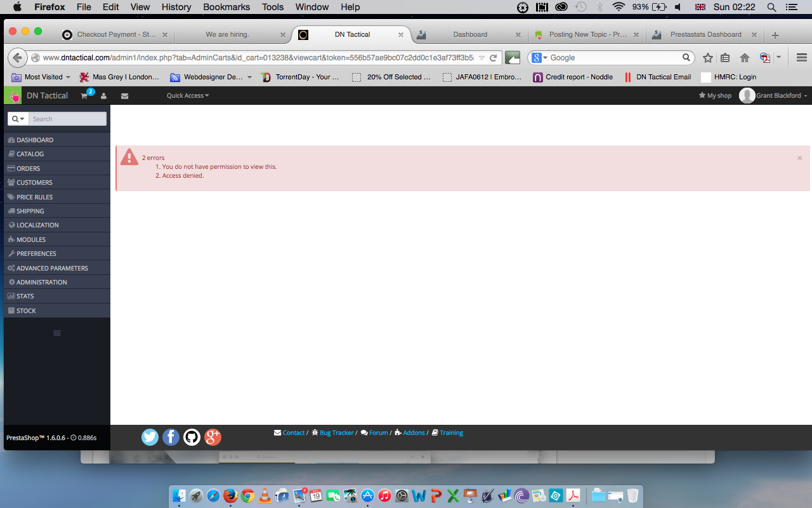Dismiss the errors alert with the X
This screenshot has width=812, height=508.
click(x=800, y=158)
